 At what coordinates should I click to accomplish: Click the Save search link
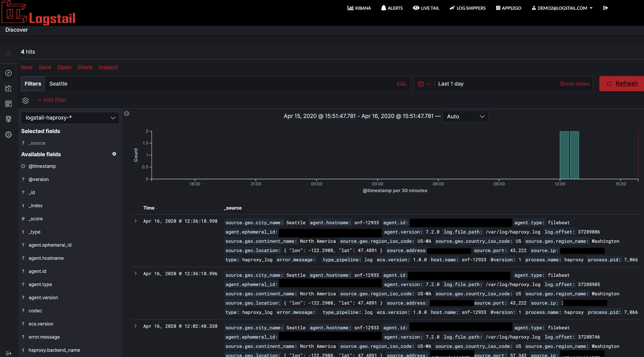tap(45, 67)
